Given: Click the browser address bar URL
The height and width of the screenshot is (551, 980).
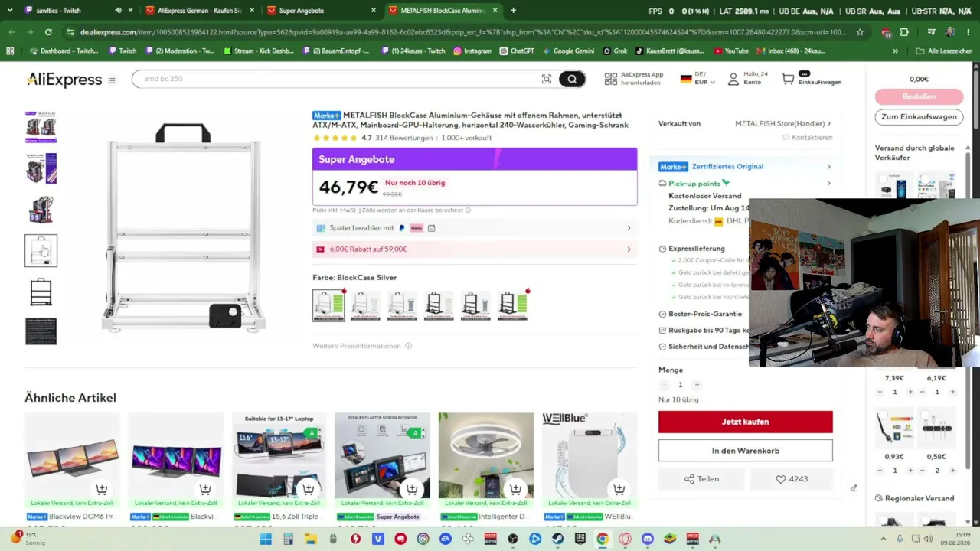Looking at the screenshot, I should click(x=463, y=32).
